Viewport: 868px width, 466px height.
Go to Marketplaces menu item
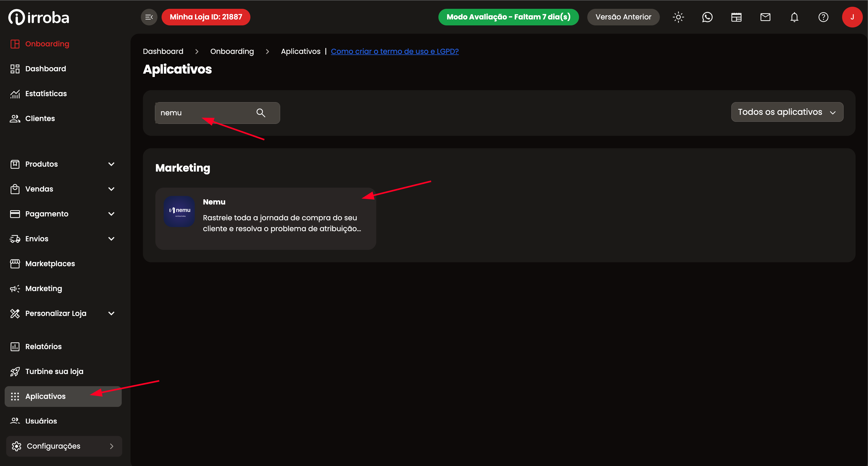(x=50, y=264)
